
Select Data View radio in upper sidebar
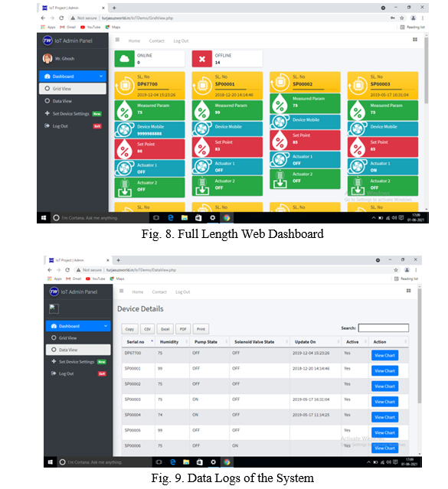pos(47,101)
